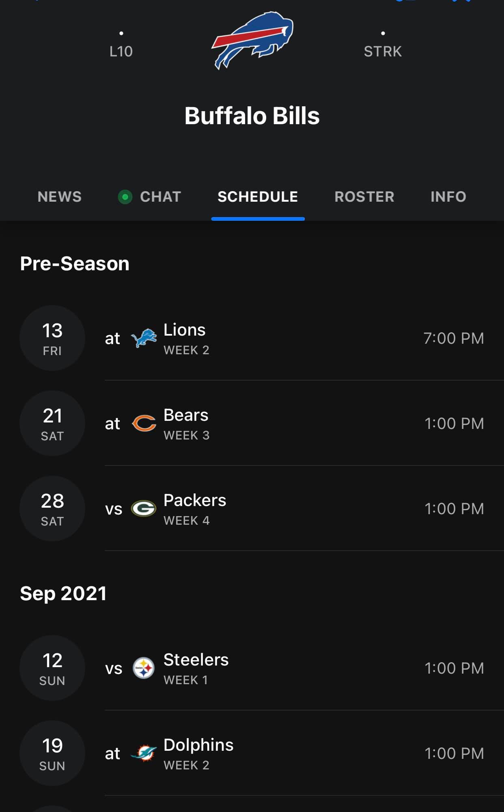Open the ROSTER tab
504x812 pixels.
(364, 197)
